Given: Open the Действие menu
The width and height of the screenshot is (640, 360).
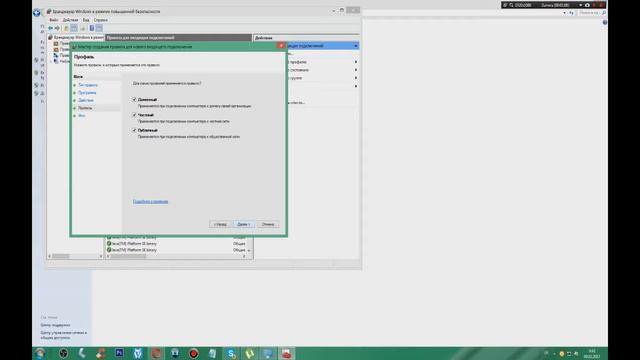Looking at the screenshot, I should click(x=70, y=20).
